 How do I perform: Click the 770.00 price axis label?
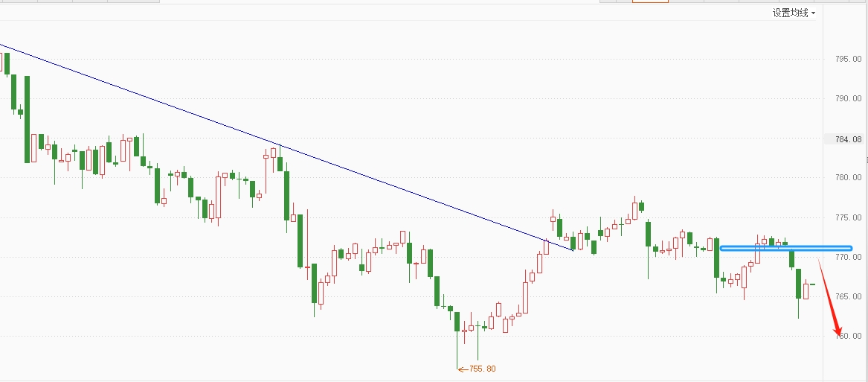[849, 257]
